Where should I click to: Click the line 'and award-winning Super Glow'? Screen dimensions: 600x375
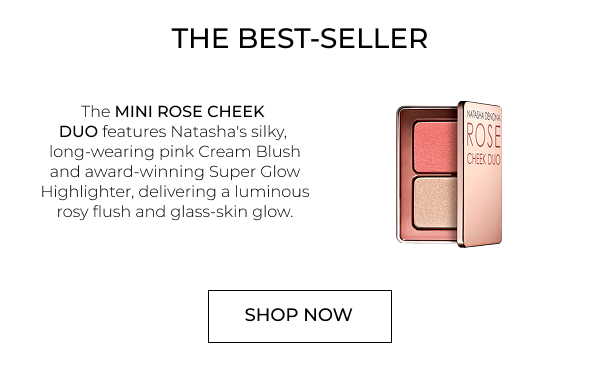tap(175, 172)
